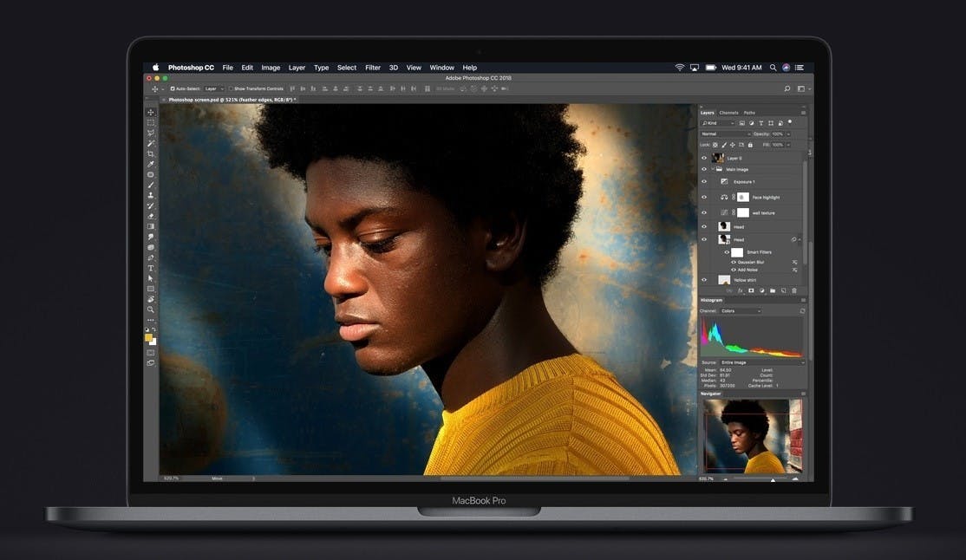Image resolution: width=966 pixels, height=560 pixels.
Task: Open the Layer menu
Action: (x=297, y=68)
